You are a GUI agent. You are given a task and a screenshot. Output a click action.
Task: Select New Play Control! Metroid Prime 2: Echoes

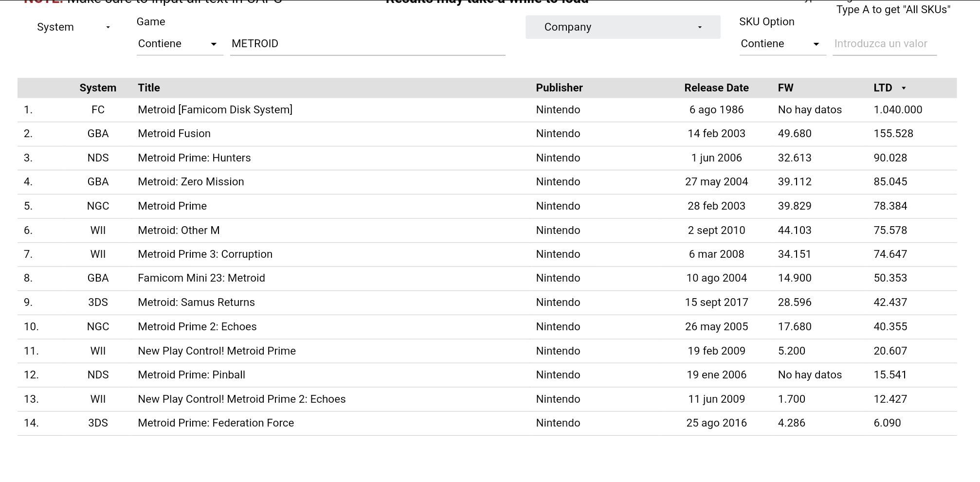point(241,399)
